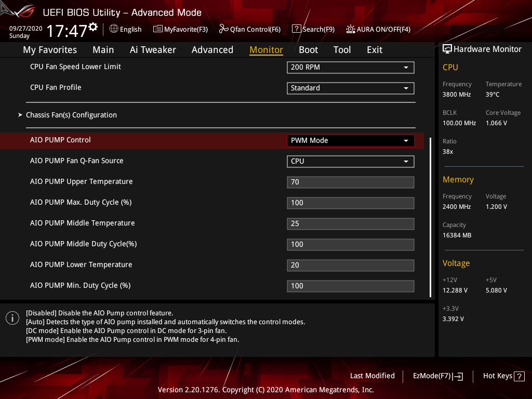Click the info icon in the help panel

point(12,318)
